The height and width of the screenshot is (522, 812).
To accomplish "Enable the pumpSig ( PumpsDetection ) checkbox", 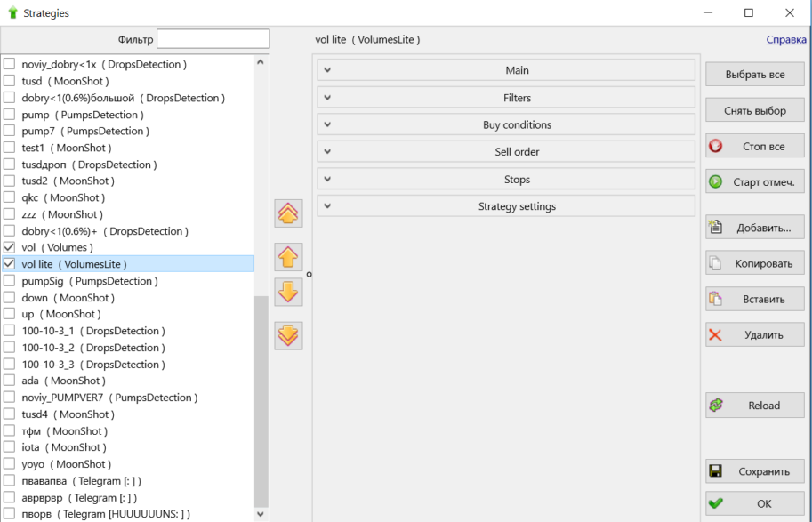I will (x=10, y=281).
